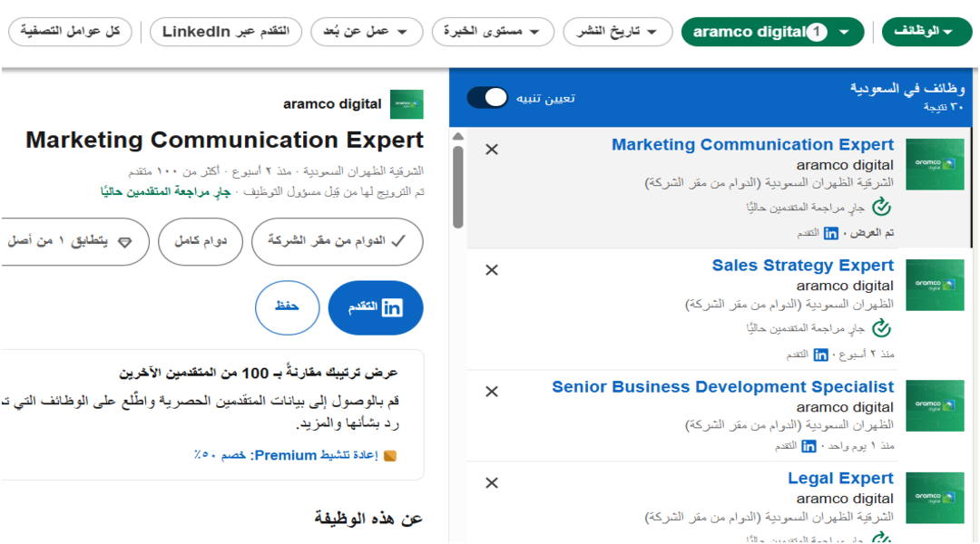Dismiss the Marketing Communication Expert job card

[492, 150]
